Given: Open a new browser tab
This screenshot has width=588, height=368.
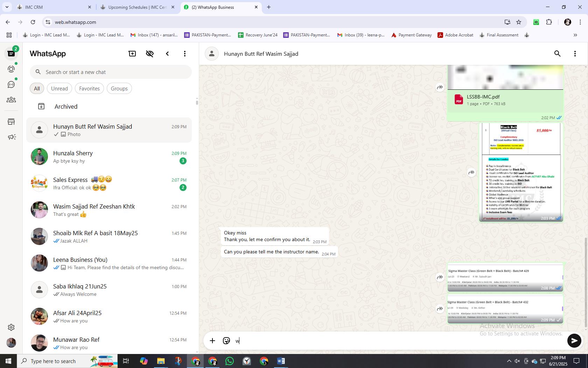Looking at the screenshot, I should (269, 7).
